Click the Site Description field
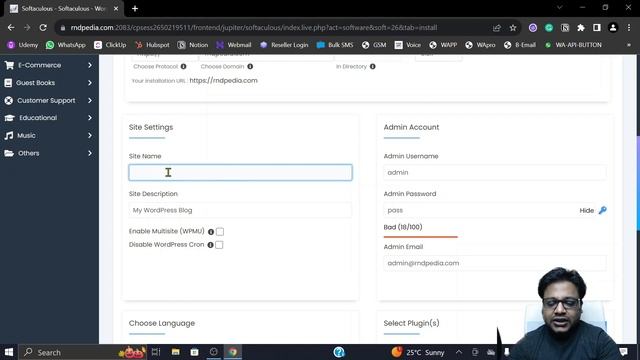The width and height of the screenshot is (640, 360). pos(240,210)
